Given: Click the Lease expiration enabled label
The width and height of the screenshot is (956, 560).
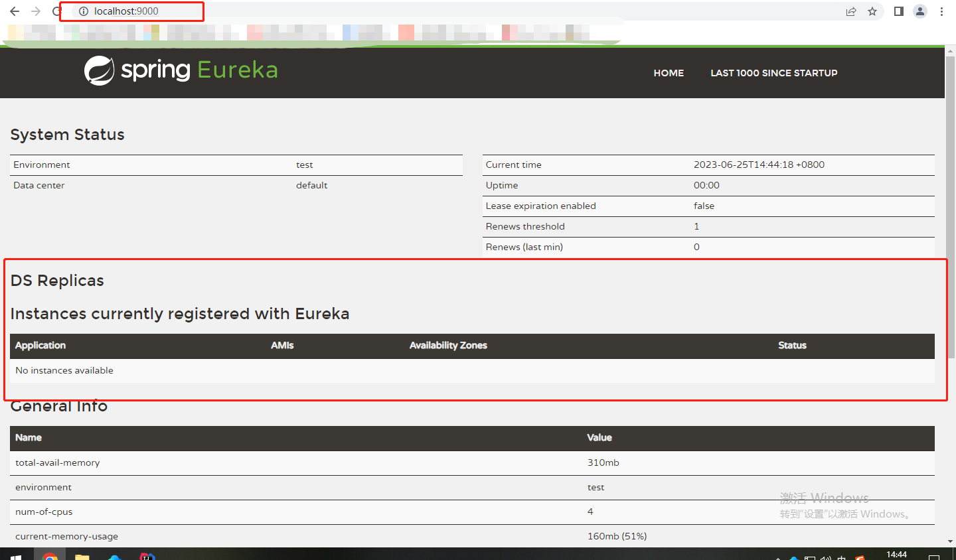Looking at the screenshot, I should pyautogui.click(x=540, y=206).
